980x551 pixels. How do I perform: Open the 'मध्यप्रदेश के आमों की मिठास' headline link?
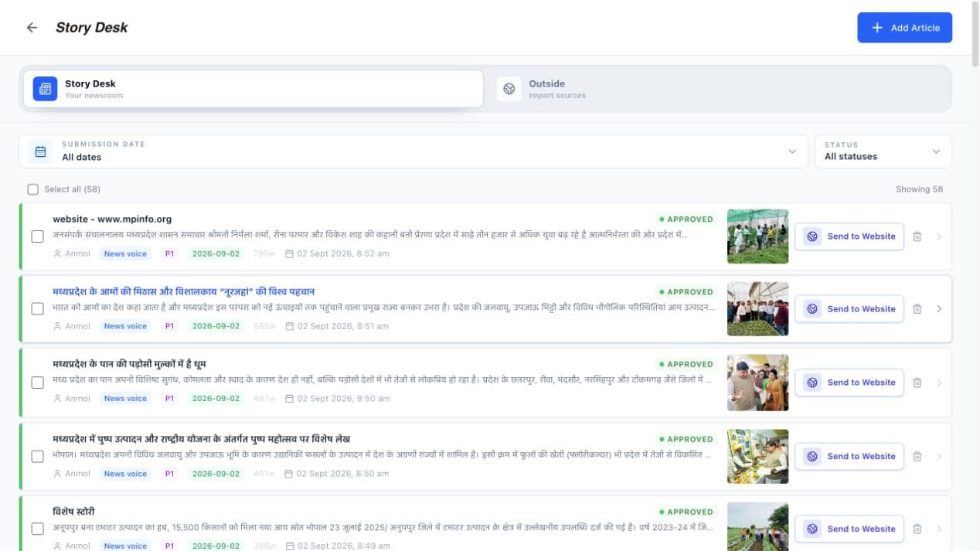(x=184, y=291)
